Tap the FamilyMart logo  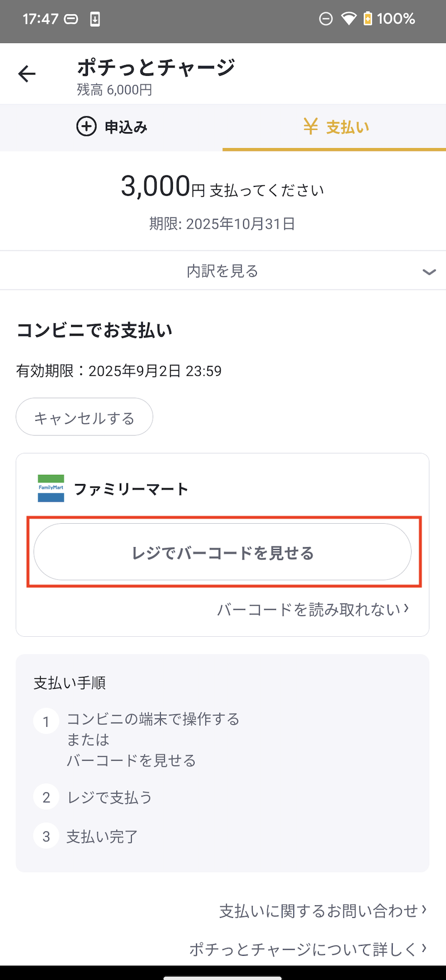point(51,488)
